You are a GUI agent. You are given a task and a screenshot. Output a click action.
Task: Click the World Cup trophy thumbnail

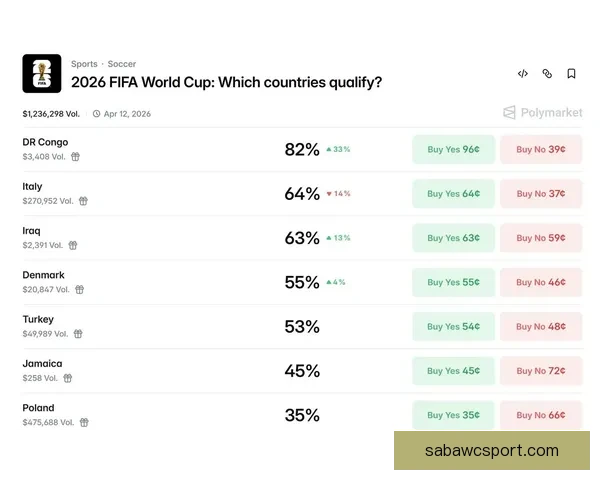42,73
